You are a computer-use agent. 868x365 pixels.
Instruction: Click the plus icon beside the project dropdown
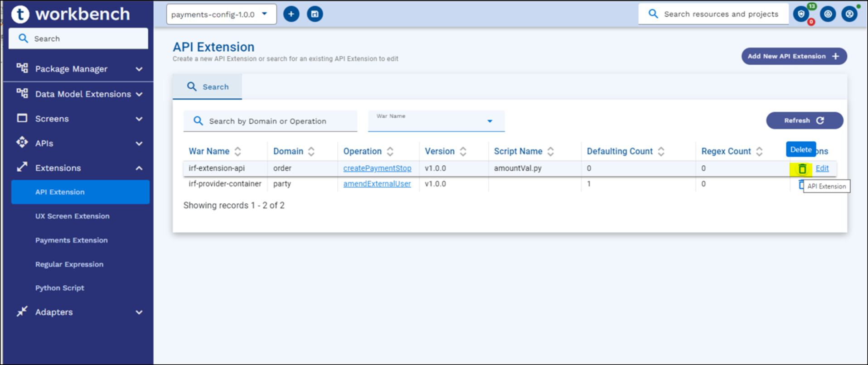pyautogui.click(x=291, y=14)
